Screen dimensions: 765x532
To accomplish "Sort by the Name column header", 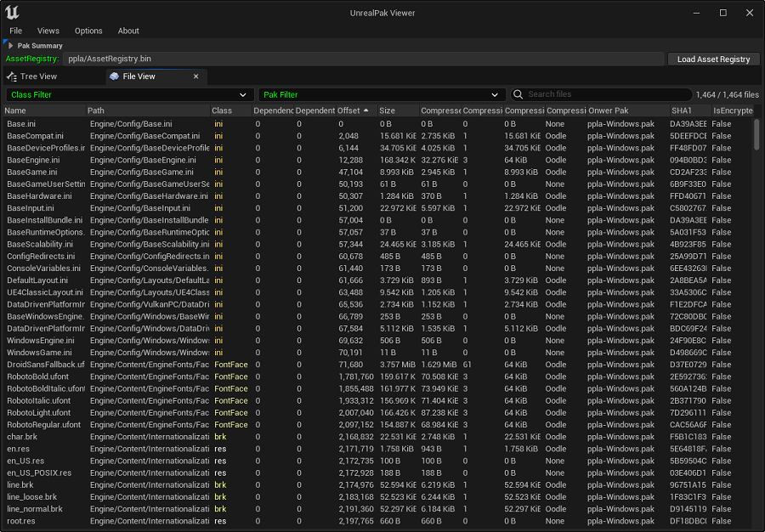I will (44, 110).
